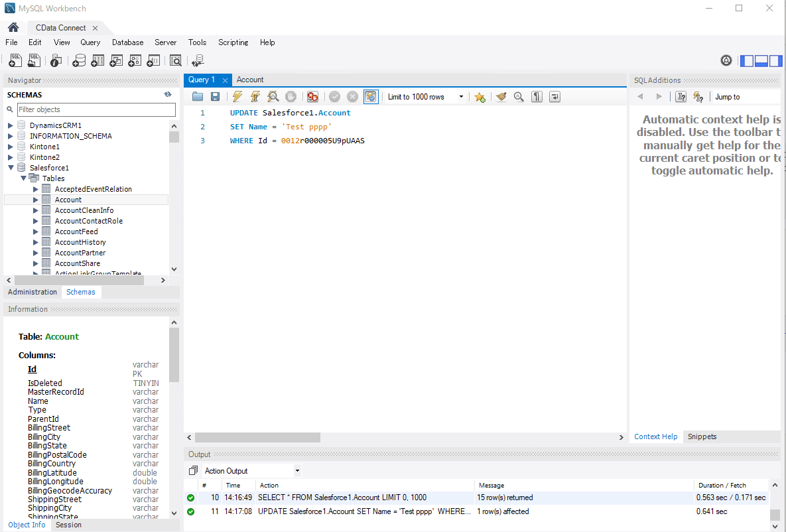Click the Beautify query broom icon
786x532 pixels.
(501, 97)
